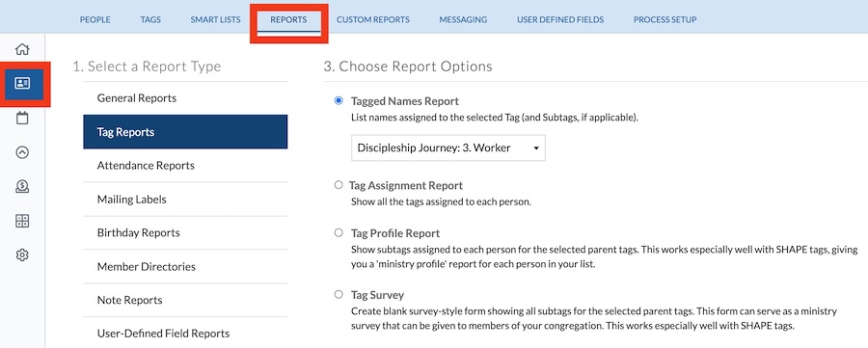Switch to the People tab
The width and height of the screenshot is (868, 348).
coord(95,19)
